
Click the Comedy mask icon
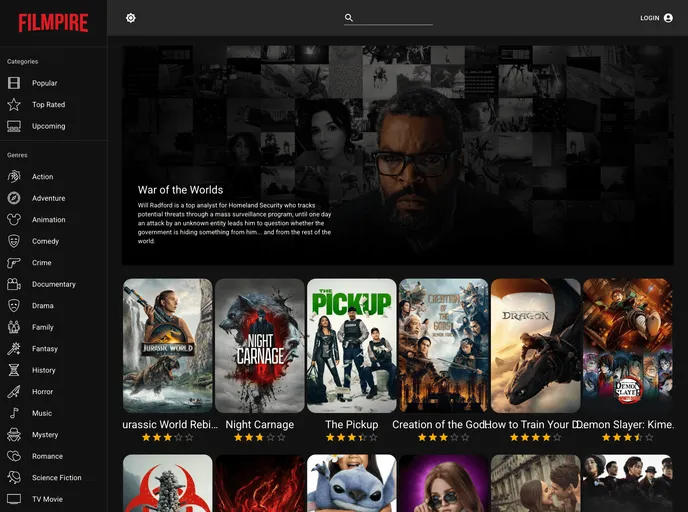[14, 241]
